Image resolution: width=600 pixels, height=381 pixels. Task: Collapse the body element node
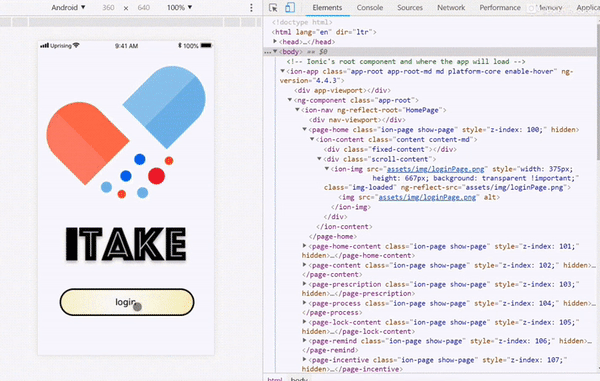[x=275, y=51]
